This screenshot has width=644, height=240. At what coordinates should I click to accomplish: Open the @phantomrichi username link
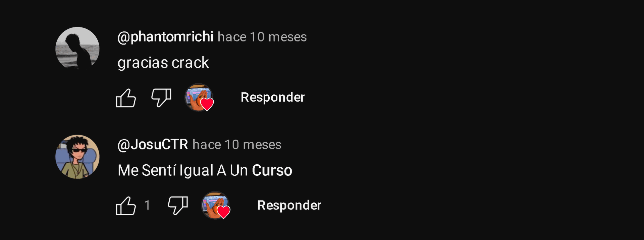(165, 36)
